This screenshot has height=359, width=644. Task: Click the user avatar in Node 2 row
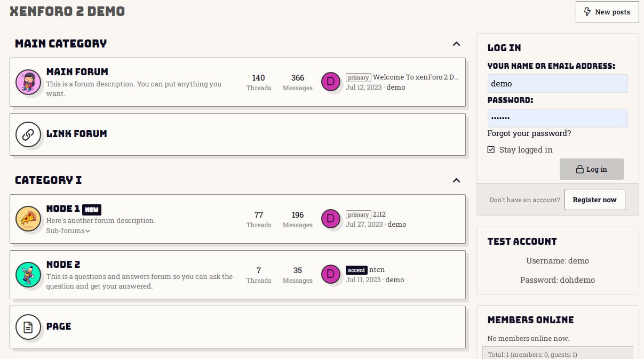(330, 274)
